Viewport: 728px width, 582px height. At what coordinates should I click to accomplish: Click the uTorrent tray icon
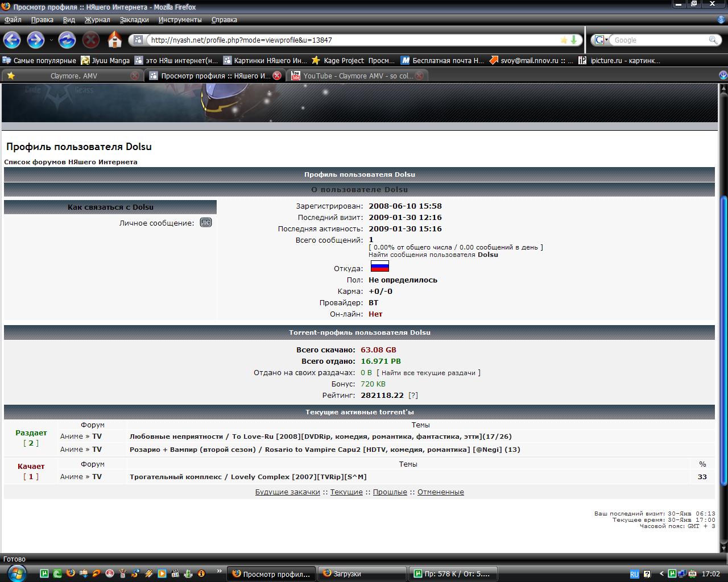[672, 574]
